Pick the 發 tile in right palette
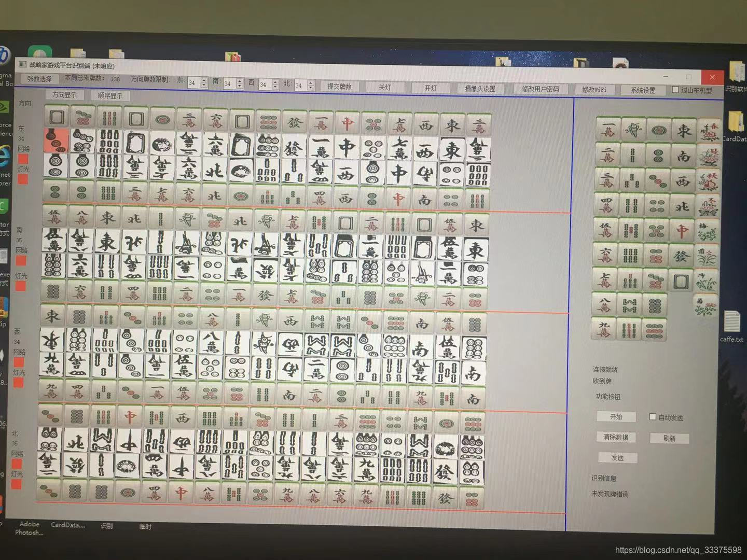The height and width of the screenshot is (560, 747). coord(681,256)
